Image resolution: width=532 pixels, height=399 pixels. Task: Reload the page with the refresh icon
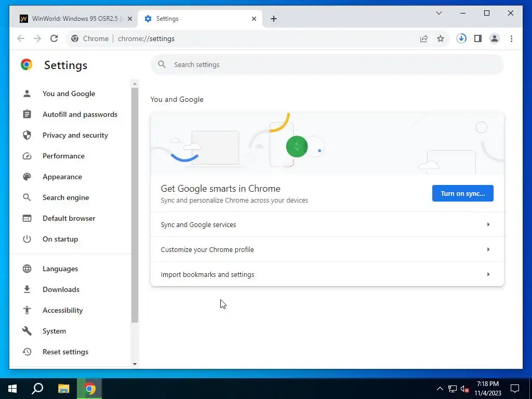click(54, 38)
